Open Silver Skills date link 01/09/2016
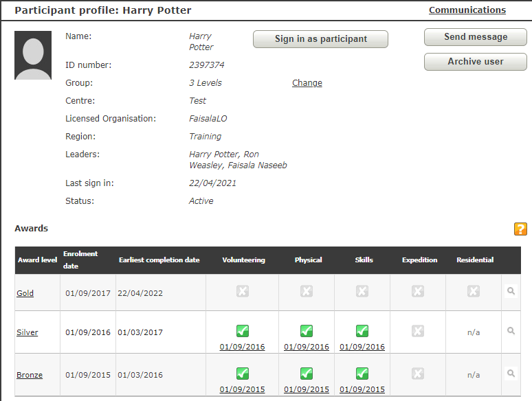Screen dimensions: 532x401 (x=362, y=347)
